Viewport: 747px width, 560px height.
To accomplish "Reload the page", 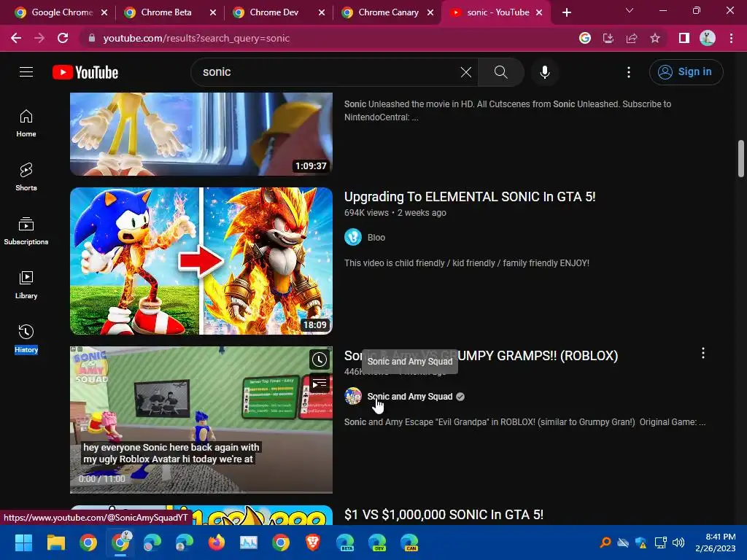I will (x=63, y=38).
